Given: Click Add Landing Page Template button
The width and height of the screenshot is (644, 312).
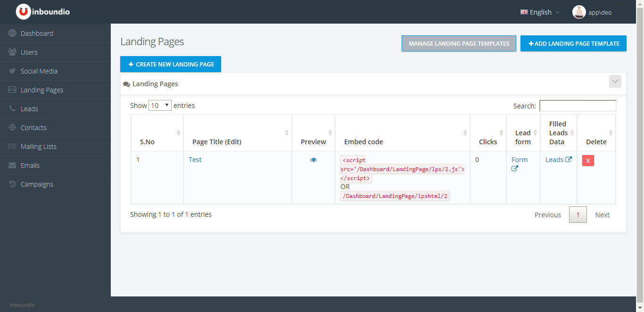Looking at the screenshot, I should click(573, 43).
